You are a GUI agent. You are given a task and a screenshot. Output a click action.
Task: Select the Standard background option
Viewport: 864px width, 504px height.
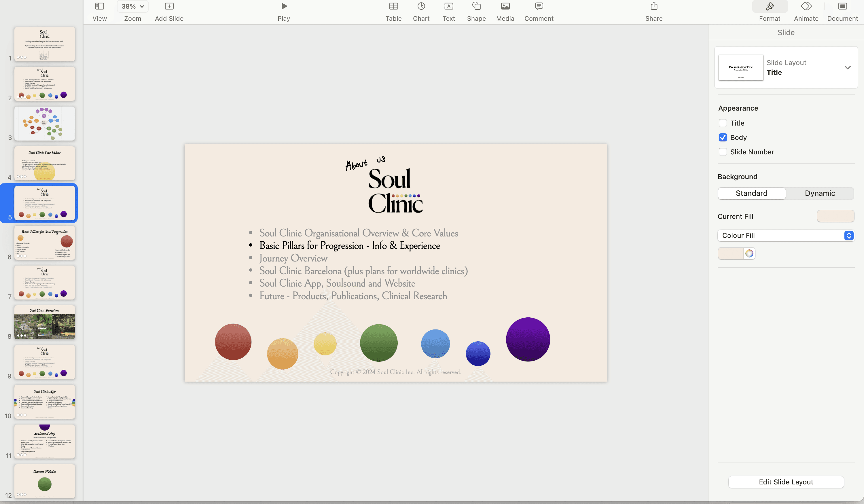(751, 193)
